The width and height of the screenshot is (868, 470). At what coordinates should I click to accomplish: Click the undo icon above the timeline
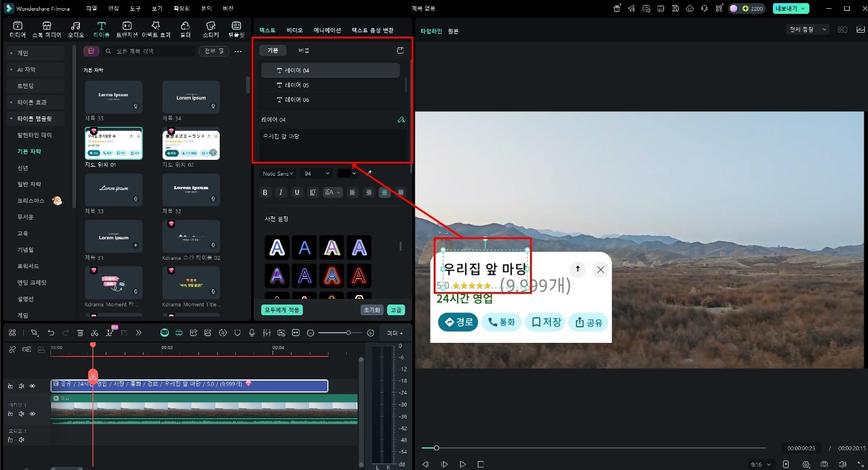coord(51,332)
